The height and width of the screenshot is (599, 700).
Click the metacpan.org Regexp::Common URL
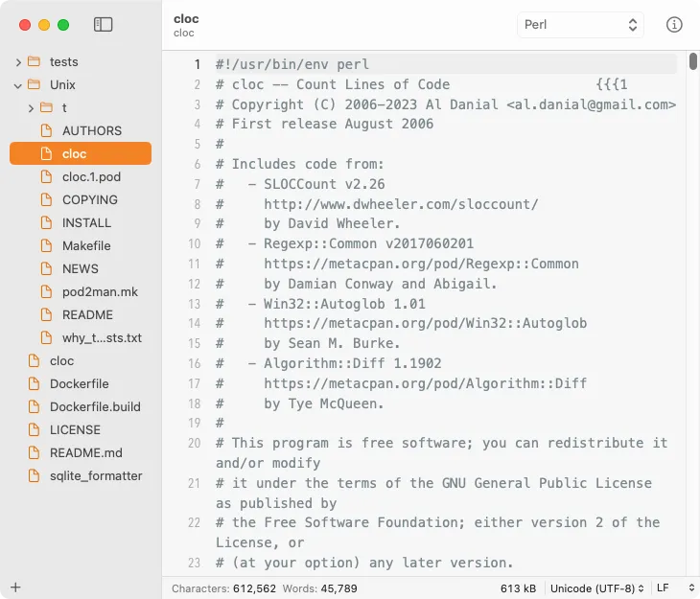[421, 264]
